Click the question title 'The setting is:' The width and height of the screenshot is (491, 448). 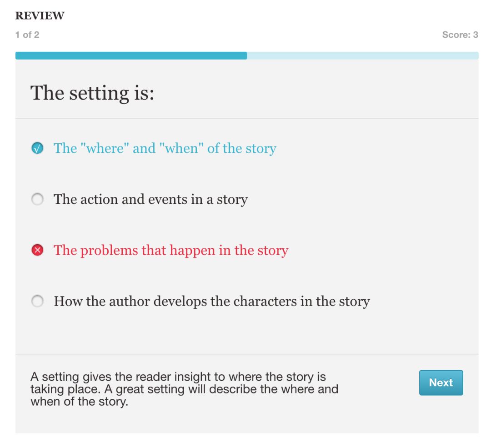tap(92, 93)
